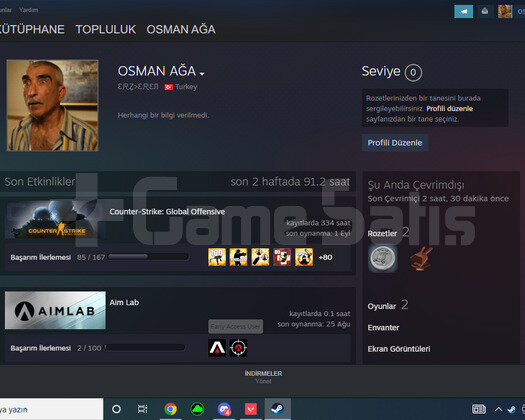Click 'son 2 haftada 91.2 saat' text
The height and width of the screenshot is (420, 525).
pos(290,182)
